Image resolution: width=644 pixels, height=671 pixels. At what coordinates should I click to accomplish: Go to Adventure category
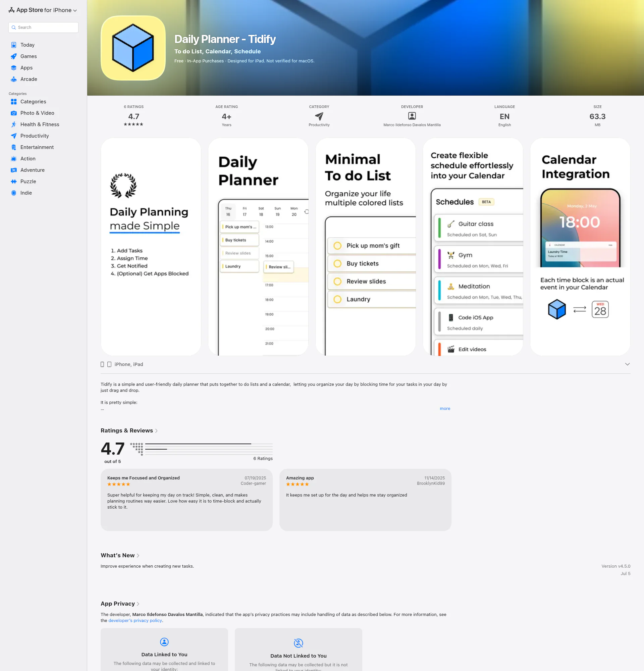44,170
